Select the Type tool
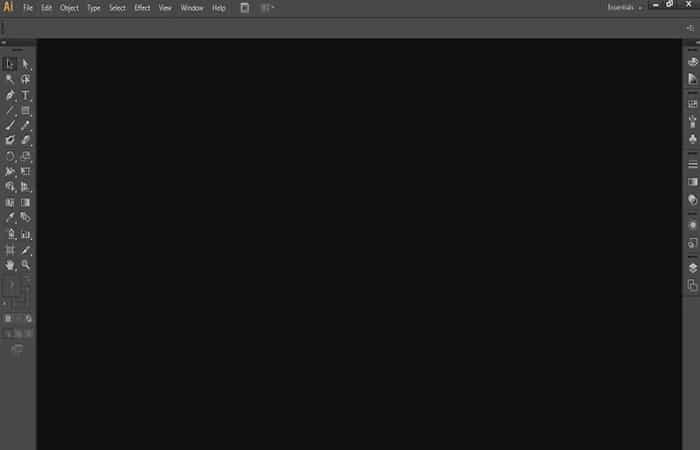The height and width of the screenshot is (450, 700). coord(25,95)
